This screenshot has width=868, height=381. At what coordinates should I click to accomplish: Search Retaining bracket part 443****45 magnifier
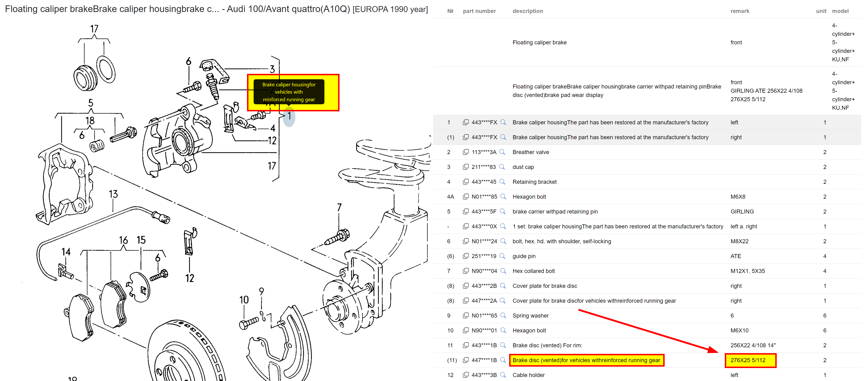point(502,182)
